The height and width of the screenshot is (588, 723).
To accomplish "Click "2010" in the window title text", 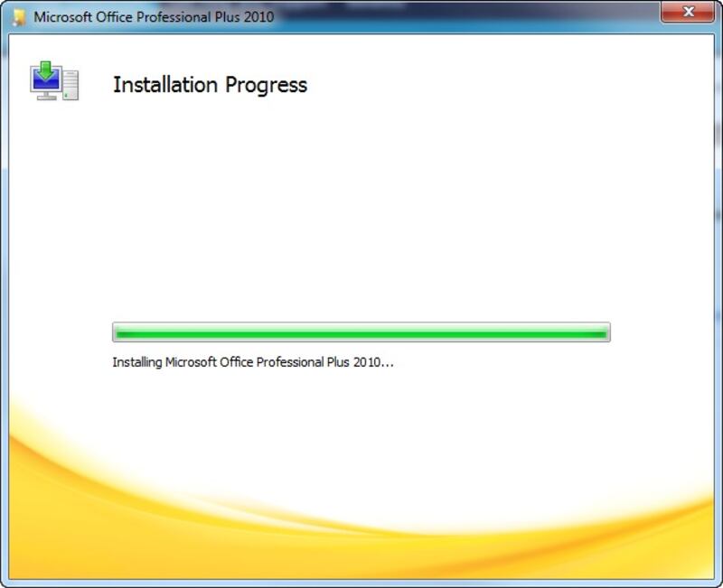I will tap(258, 16).
